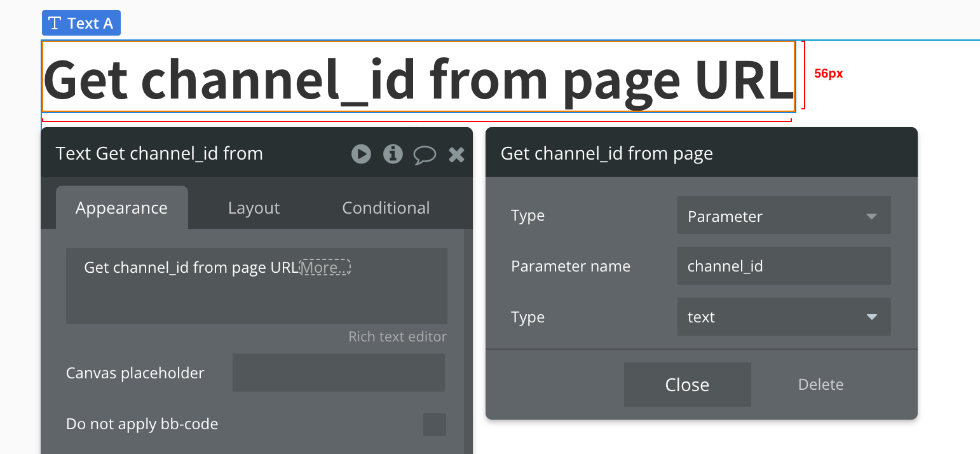Screen dimensions: 980x454
Task: Click the play icon in the Text panel header
Action: point(361,154)
